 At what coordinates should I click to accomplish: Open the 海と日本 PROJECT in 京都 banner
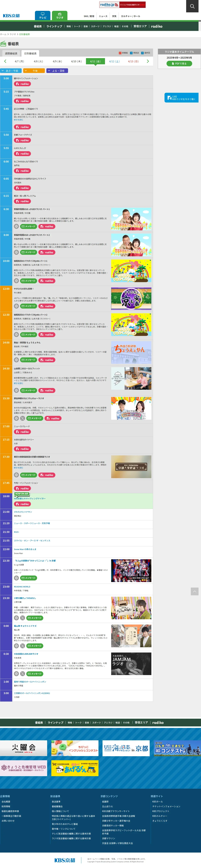click(126, 748)
